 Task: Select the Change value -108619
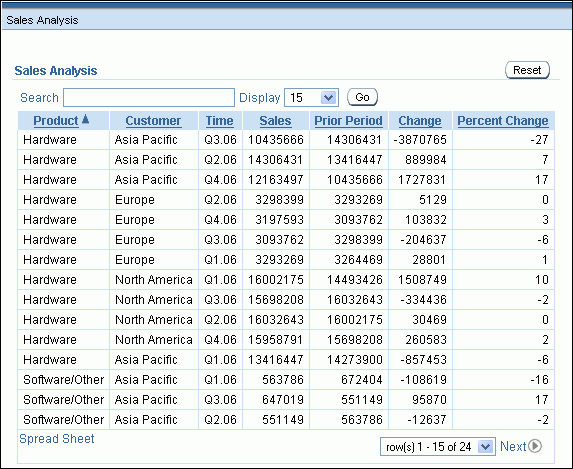[x=424, y=379]
